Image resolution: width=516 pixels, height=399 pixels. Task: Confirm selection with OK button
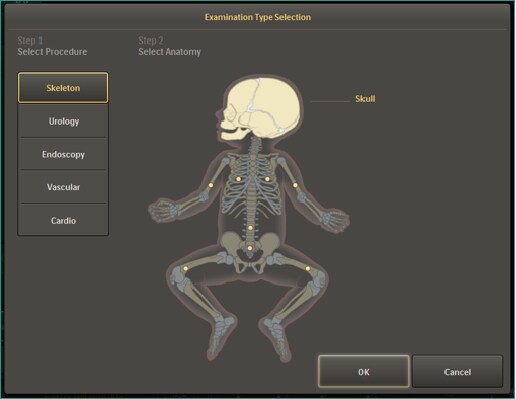[364, 372]
